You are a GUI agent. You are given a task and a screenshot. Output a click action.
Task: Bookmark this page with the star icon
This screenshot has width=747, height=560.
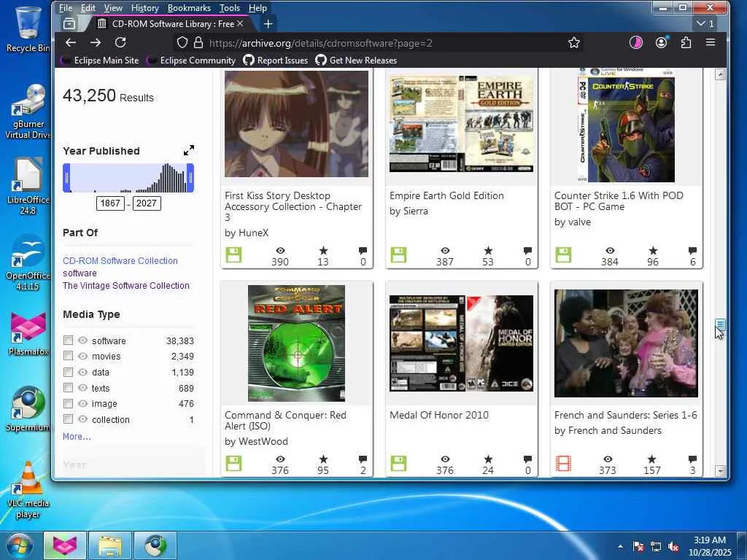tap(574, 43)
